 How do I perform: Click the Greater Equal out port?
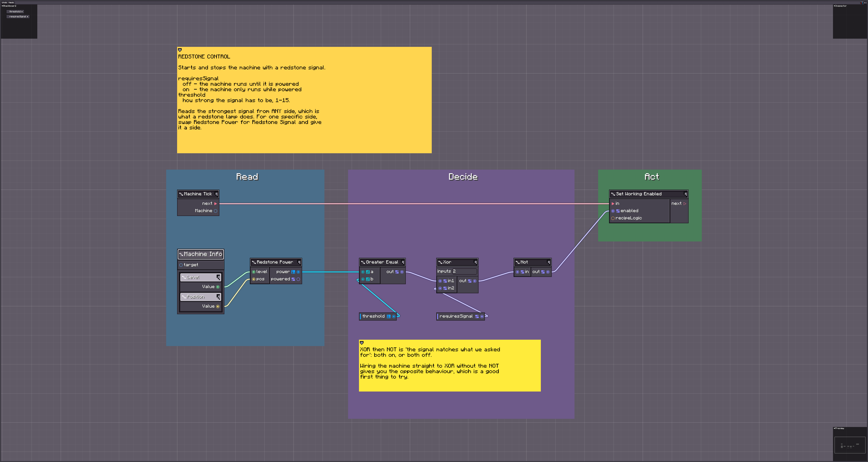(402, 272)
